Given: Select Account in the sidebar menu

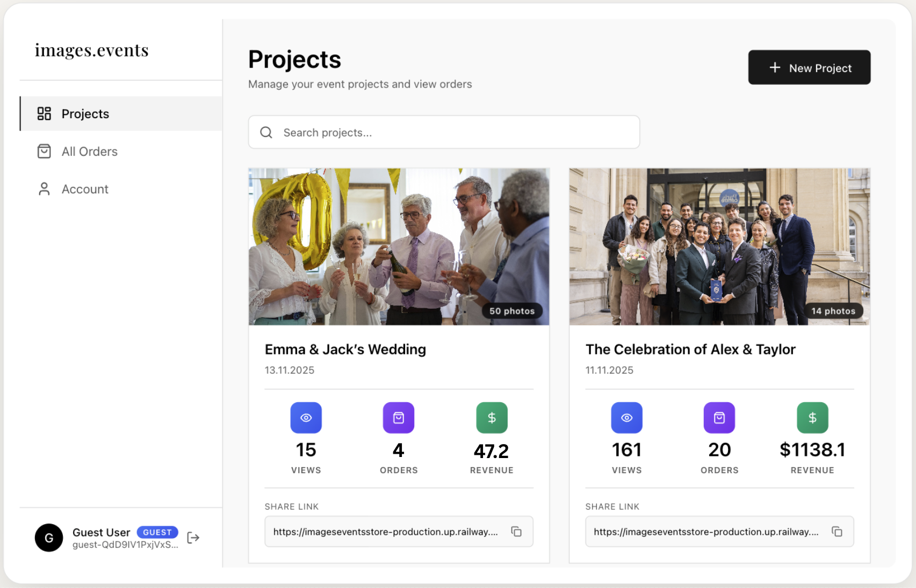Looking at the screenshot, I should (84, 188).
